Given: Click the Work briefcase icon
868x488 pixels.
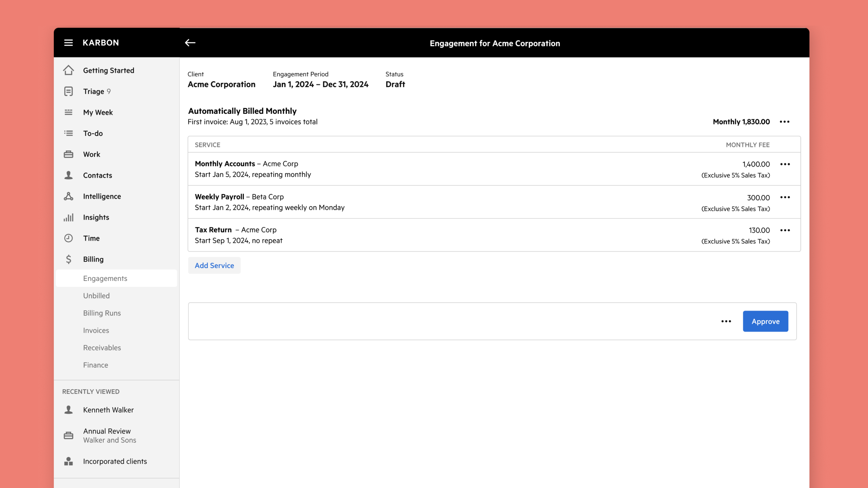Looking at the screenshot, I should [68, 154].
